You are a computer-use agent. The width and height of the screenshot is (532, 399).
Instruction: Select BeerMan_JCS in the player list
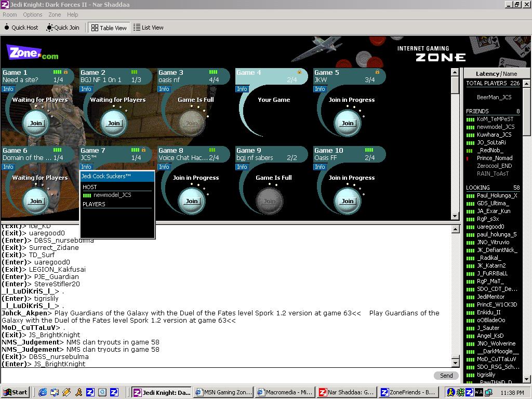click(x=494, y=97)
